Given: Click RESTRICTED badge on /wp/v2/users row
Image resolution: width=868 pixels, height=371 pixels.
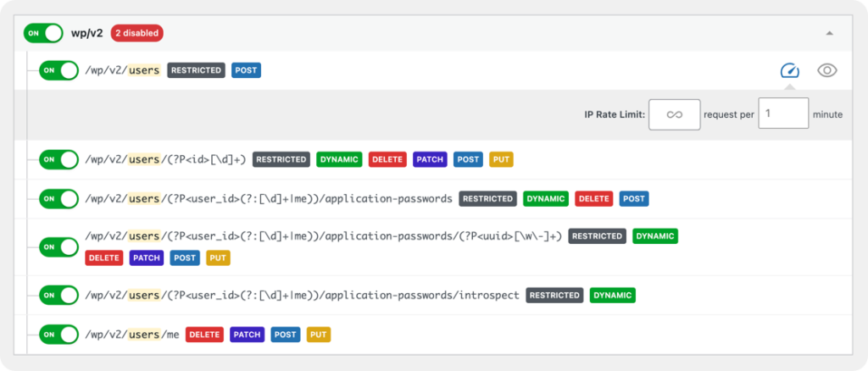Looking at the screenshot, I should tap(197, 71).
